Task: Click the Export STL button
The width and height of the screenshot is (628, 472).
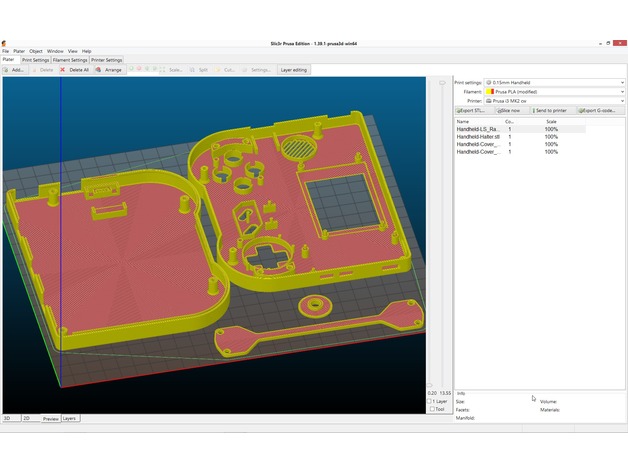Action: (x=471, y=110)
